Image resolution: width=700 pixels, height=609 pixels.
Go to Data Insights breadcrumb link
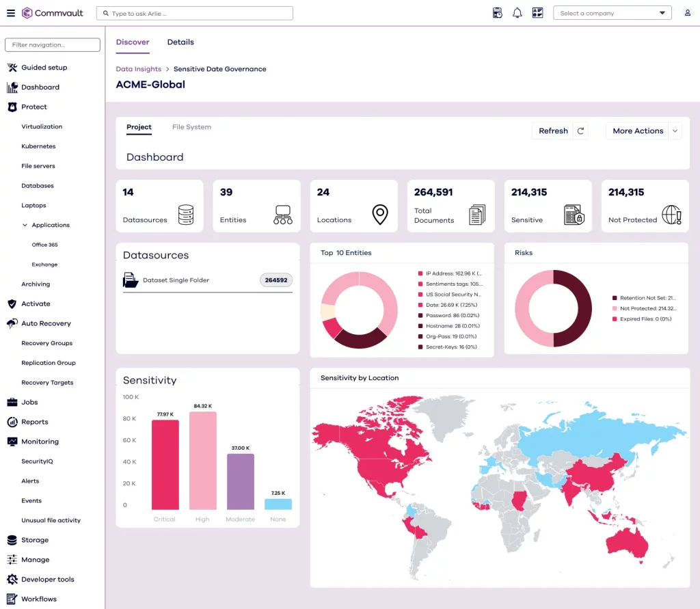138,69
